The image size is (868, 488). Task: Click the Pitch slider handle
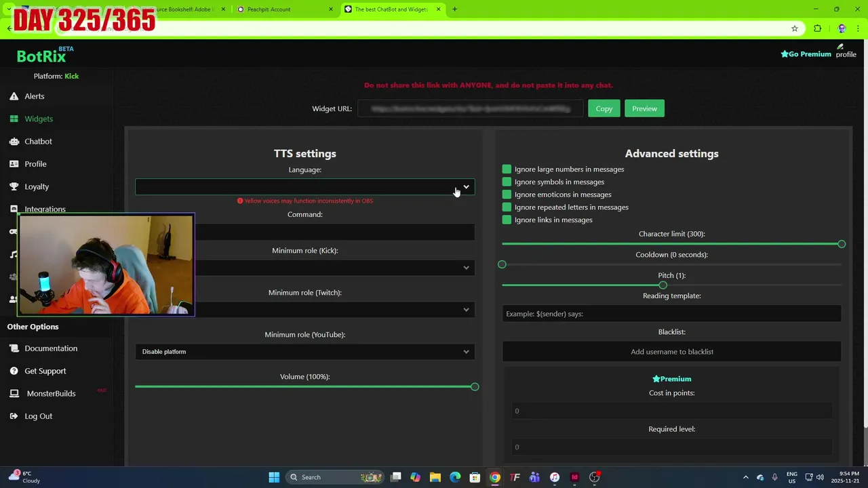click(x=663, y=285)
